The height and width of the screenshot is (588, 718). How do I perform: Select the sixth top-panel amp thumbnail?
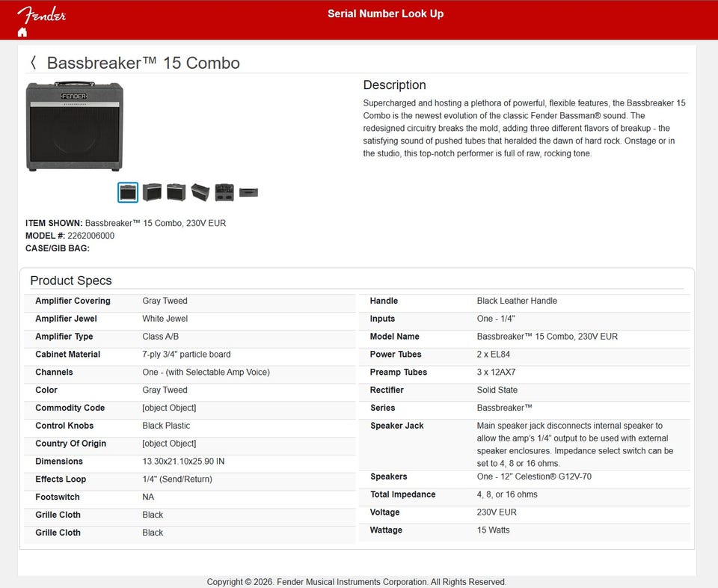(248, 192)
